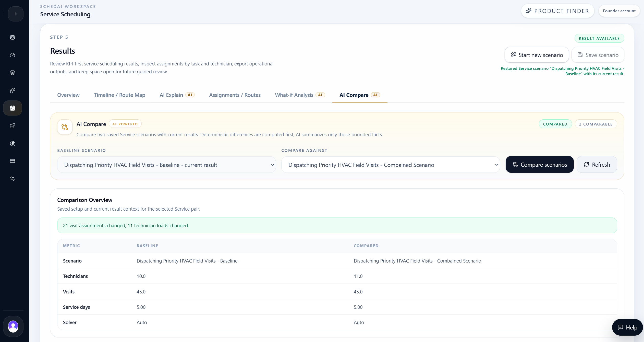
Task: Start a new scenario
Action: point(537,55)
